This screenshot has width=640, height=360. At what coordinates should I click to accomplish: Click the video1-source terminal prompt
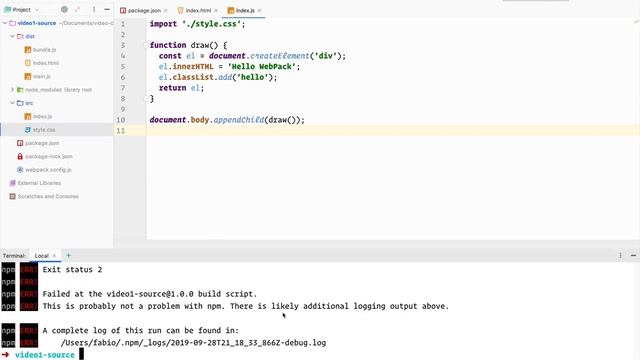(x=44, y=355)
